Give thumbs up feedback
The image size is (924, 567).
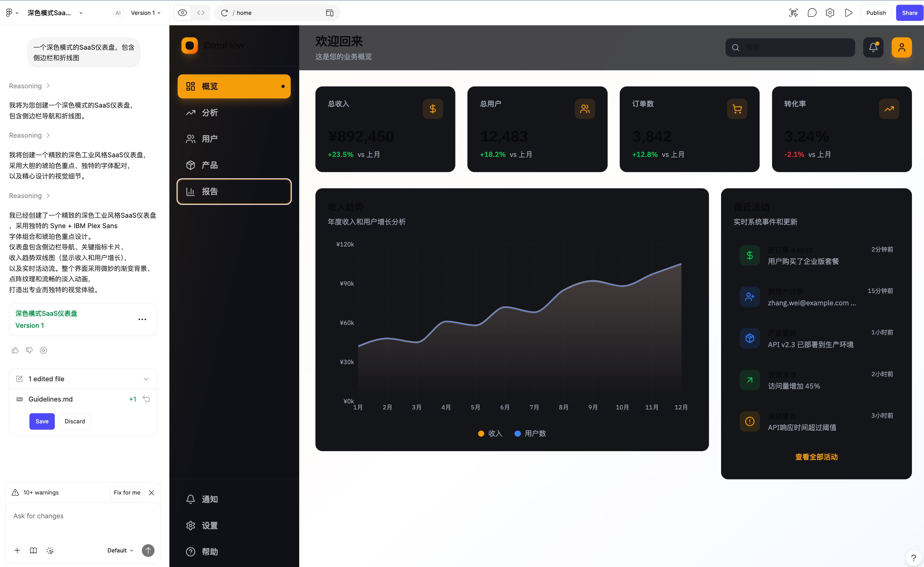pos(15,350)
